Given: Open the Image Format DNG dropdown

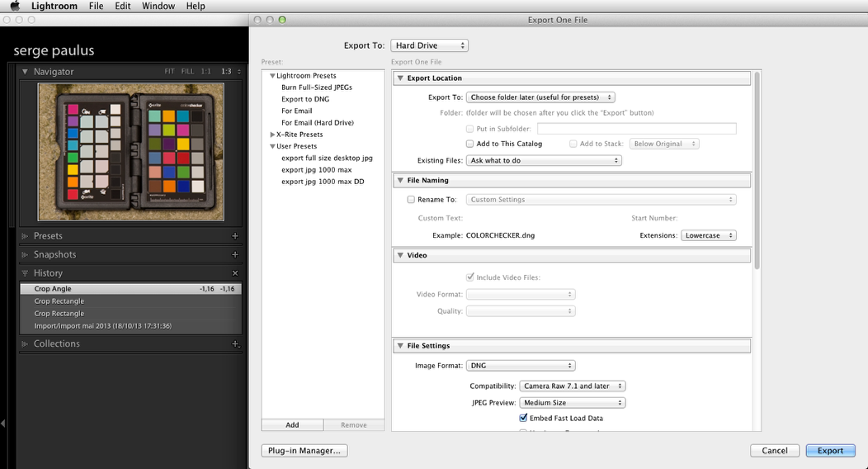Looking at the screenshot, I should 521,366.
